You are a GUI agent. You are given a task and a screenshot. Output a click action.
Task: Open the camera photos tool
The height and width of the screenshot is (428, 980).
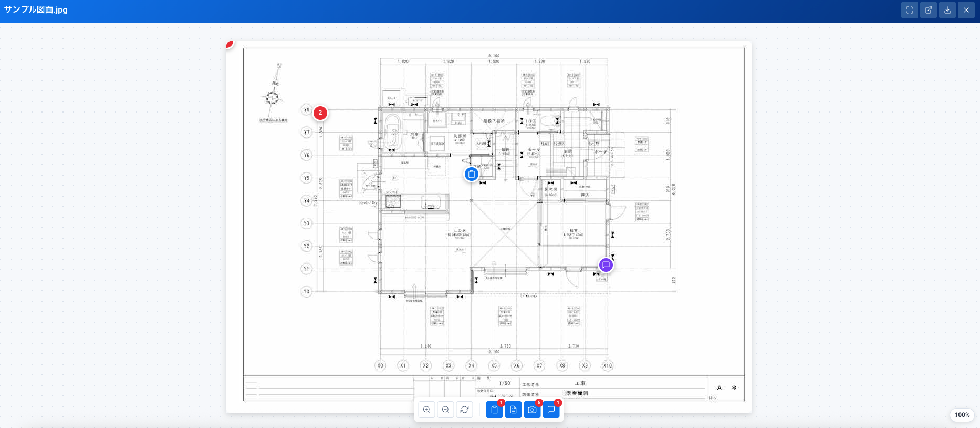[532, 410]
